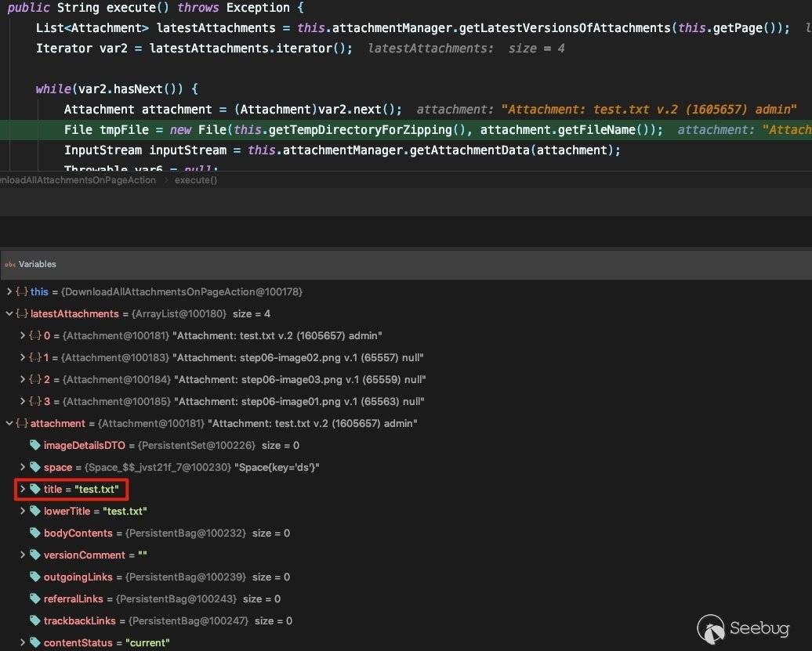The image size is (812, 651).
Task: Click the tag icon beside imageDetailsDTO
Action: click(35, 445)
